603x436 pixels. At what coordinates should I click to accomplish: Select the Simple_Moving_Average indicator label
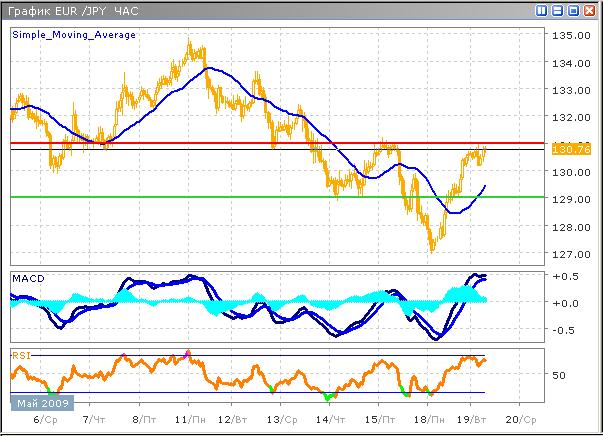[x=74, y=34]
